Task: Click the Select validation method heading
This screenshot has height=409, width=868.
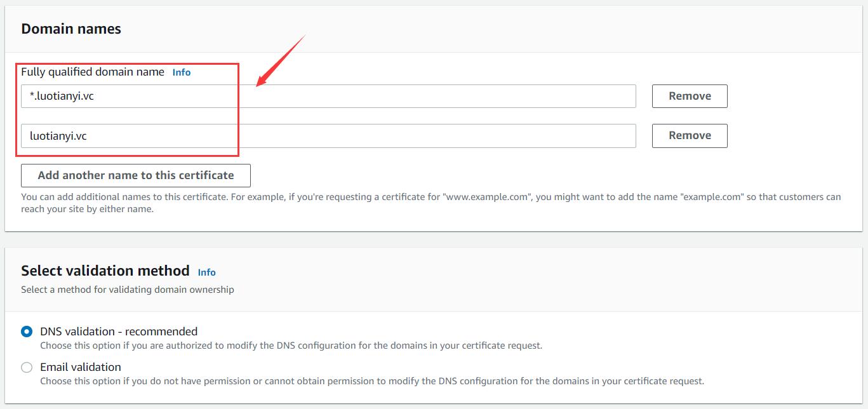Action: (x=105, y=271)
